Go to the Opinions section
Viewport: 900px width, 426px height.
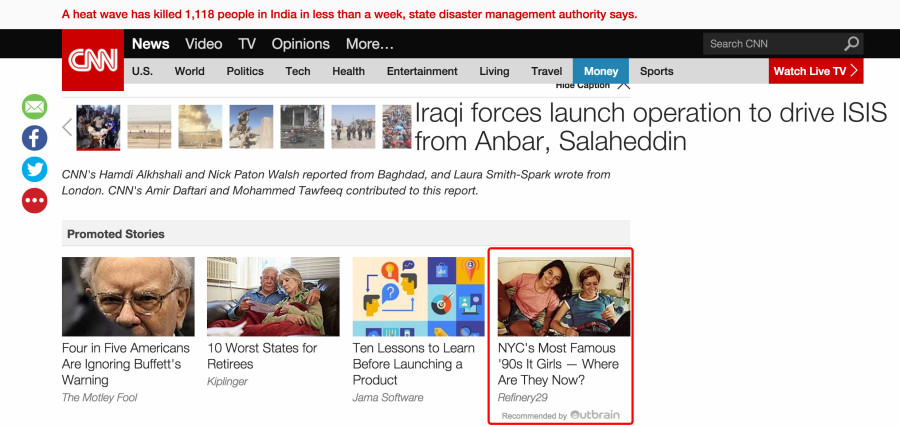pyautogui.click(x=301, y=44)
